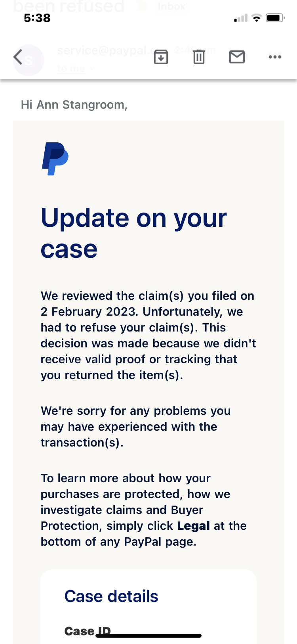Delete the email with trash icon

point(199,57)
